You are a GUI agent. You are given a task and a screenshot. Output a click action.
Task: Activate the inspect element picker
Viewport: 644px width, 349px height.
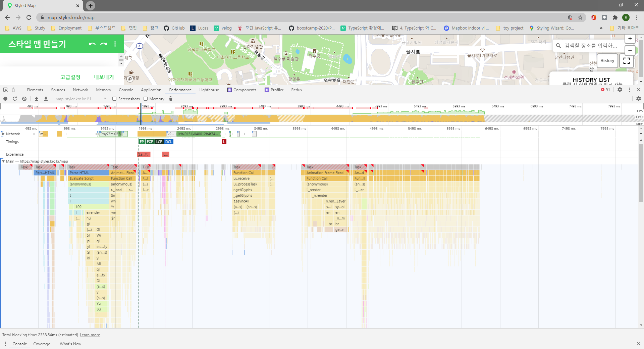(5, 90)
